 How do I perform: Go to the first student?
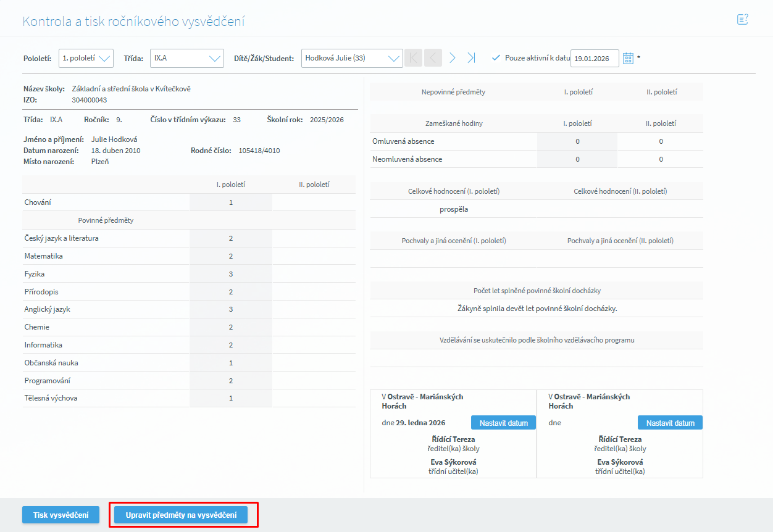click(414, 58)
